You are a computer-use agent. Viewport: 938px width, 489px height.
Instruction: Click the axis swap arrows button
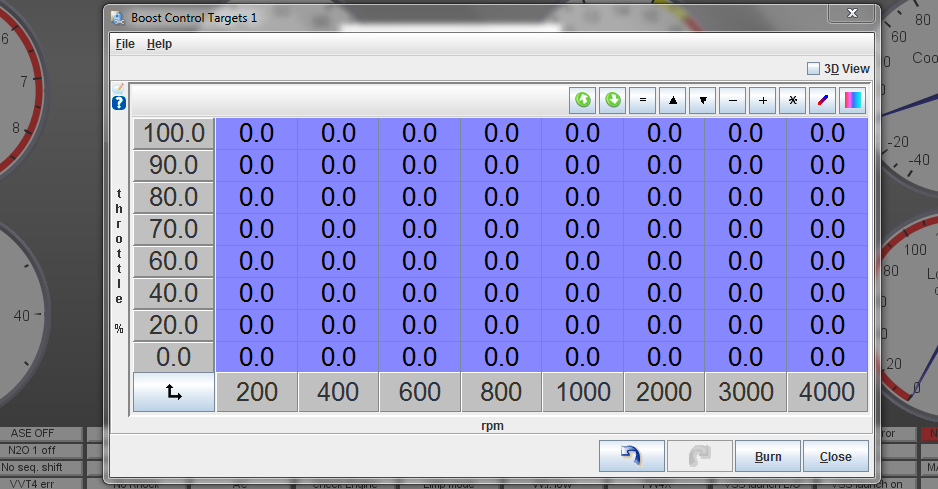(x=174, y=393)
